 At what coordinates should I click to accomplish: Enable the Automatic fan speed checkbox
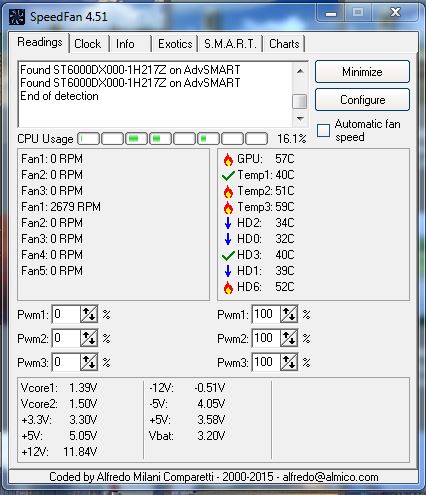tap(323, 130)
